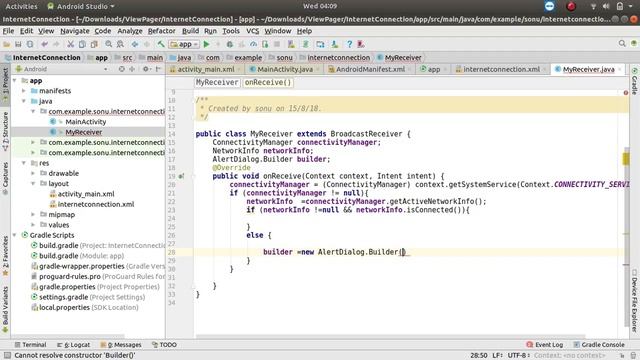Click scroll-from-source target icon in Project panel
The image size is (640, 360).
click(122, 69)
